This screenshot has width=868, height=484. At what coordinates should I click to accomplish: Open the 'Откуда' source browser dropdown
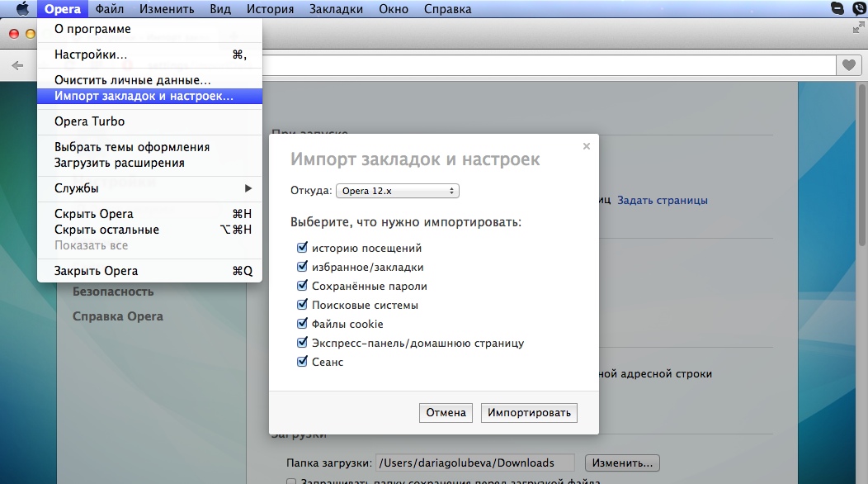point(398,191)
